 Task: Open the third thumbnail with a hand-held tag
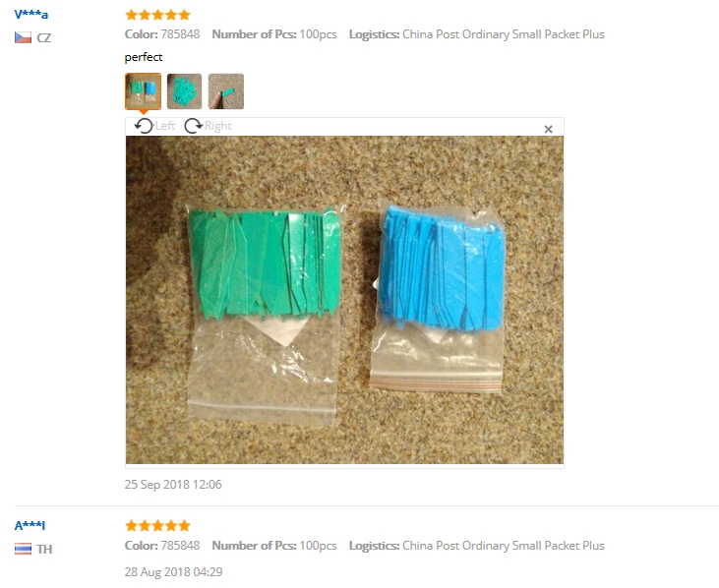pyautogui.click(x=226, y=91)
